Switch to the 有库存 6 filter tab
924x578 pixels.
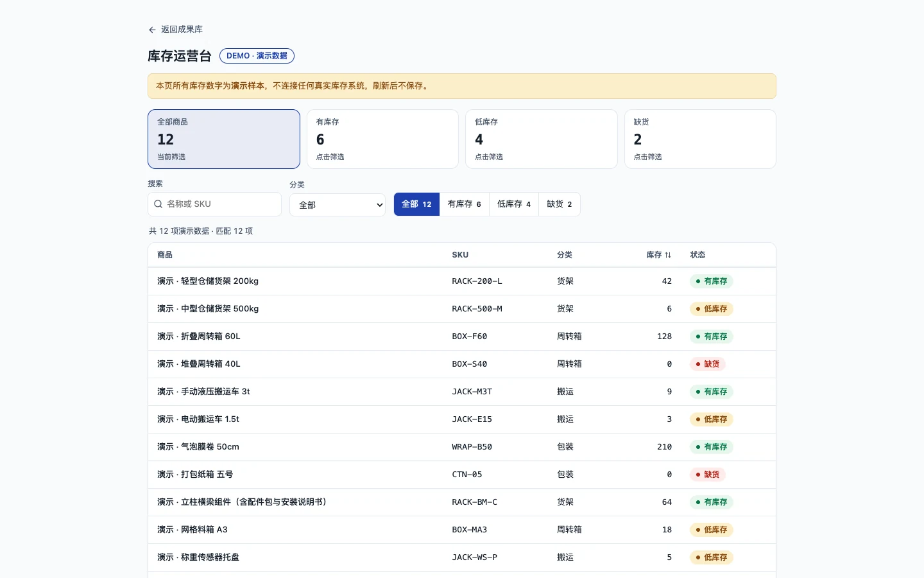(x=464, y=204)
